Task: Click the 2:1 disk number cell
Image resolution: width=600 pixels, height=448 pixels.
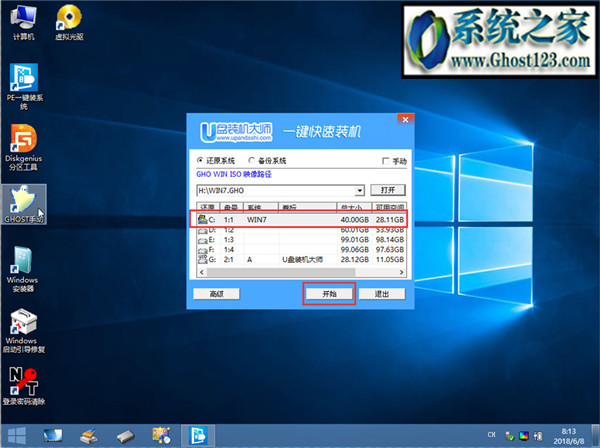Action: tap(229, 259)
